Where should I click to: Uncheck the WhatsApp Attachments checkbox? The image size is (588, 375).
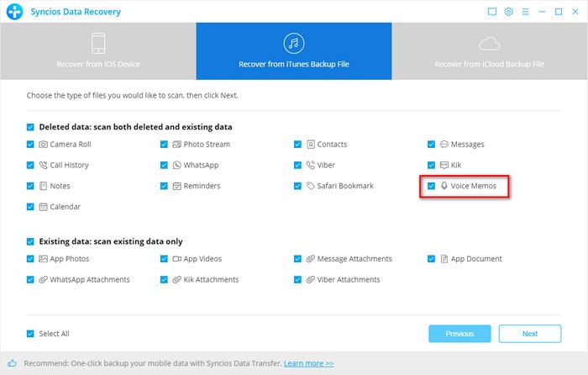30,280
